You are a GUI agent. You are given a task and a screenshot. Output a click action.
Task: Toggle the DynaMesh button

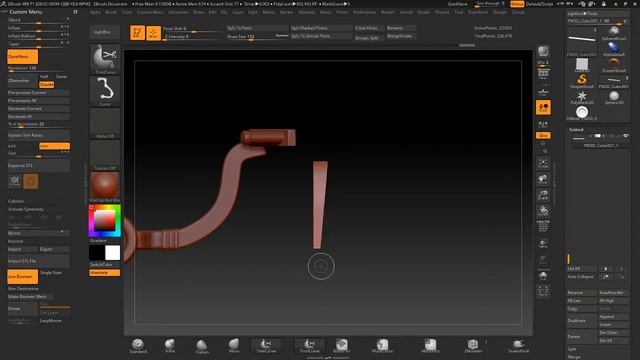tap(22, 57)
